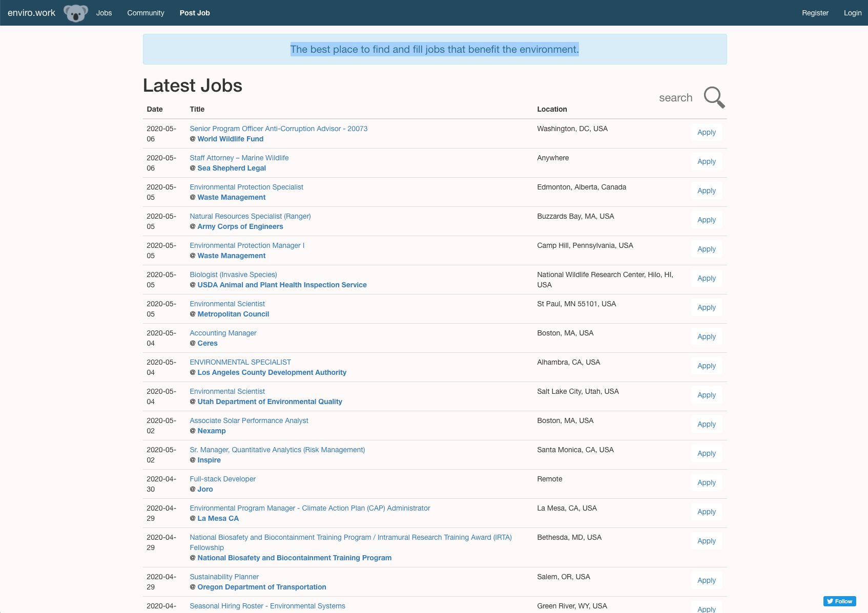Open the enviro.work home link
Viewport: 868px width, 613px height.
31,13
